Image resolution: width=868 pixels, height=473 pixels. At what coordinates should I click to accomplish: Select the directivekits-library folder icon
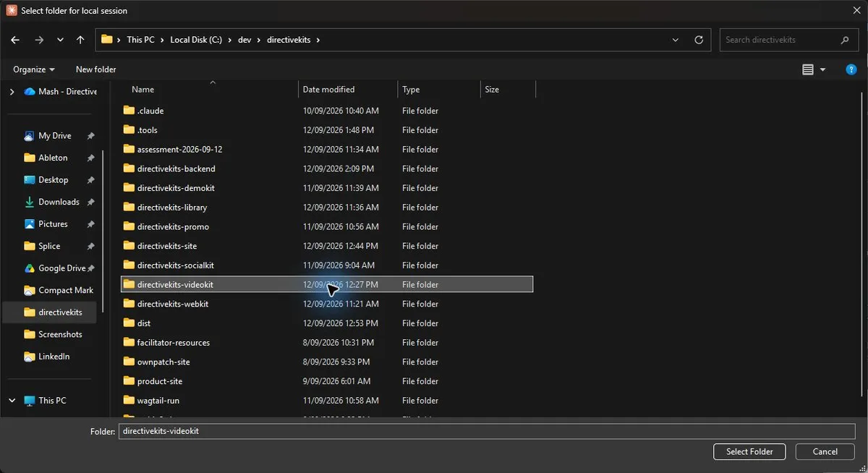pyautogui.click(x=129, y=208)
